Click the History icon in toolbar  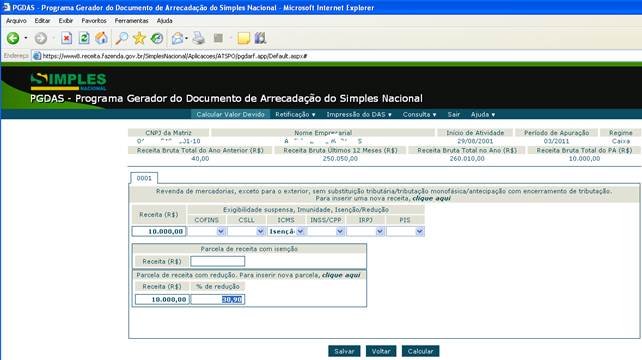coord(157,38)
